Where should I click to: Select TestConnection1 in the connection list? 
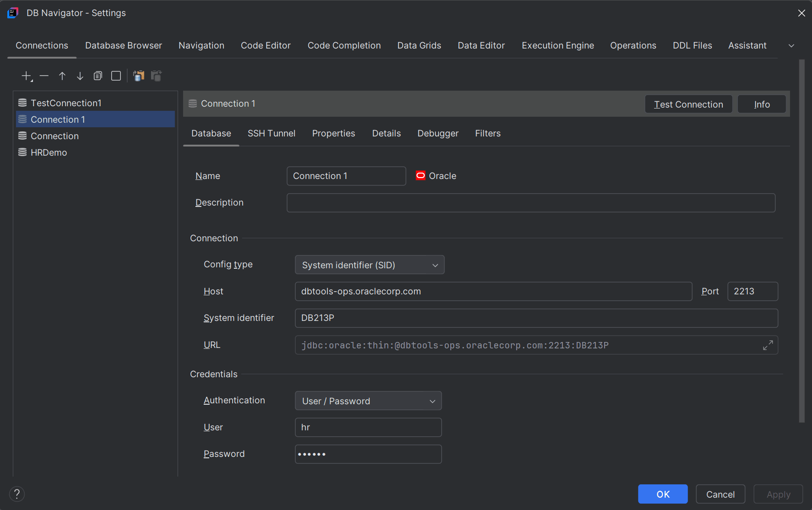pos(66,103)
